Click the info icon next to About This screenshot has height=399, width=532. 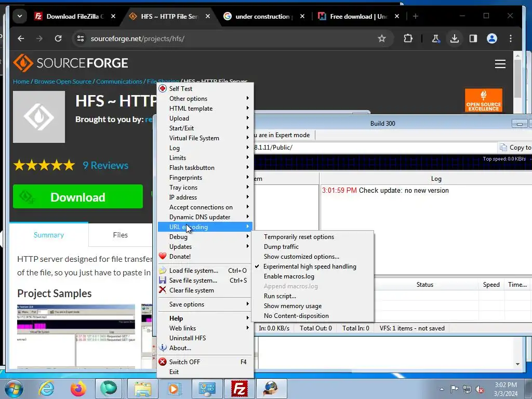pyautogui.click(x=163, y=348)
